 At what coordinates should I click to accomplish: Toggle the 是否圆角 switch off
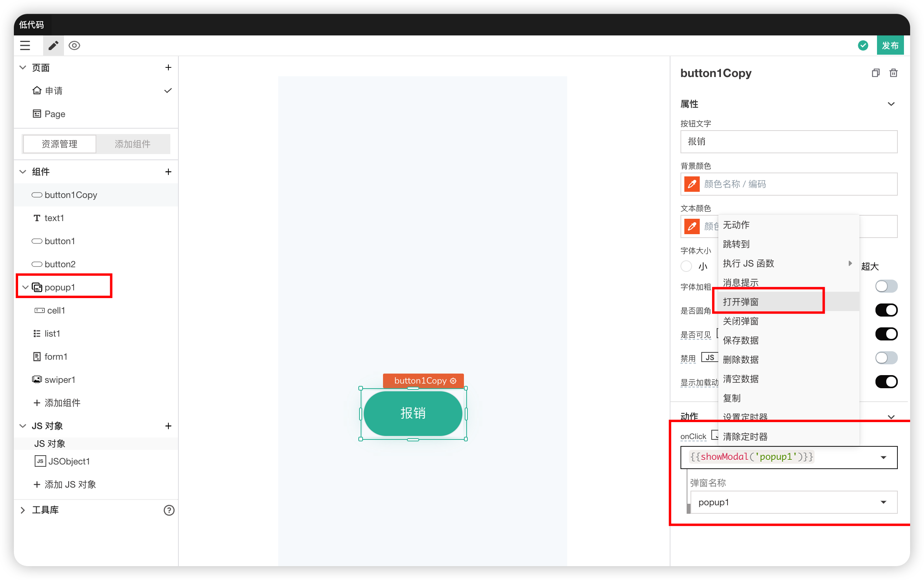click(x=886, y=310)
